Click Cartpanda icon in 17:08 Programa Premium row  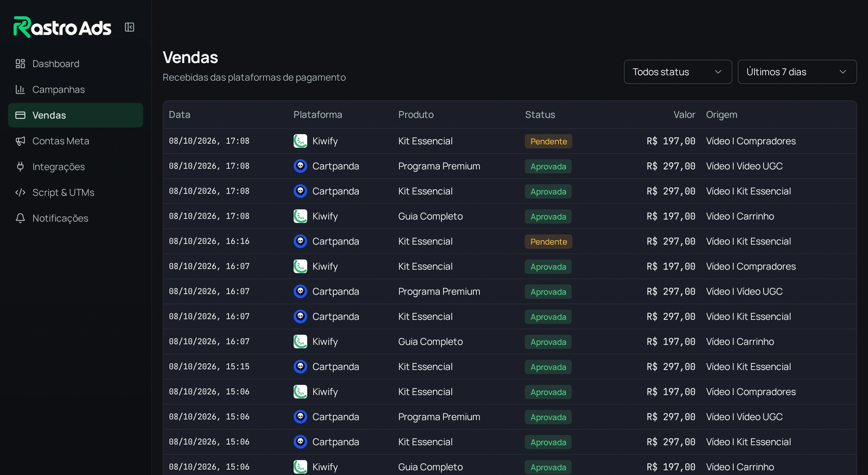[300, 166]
